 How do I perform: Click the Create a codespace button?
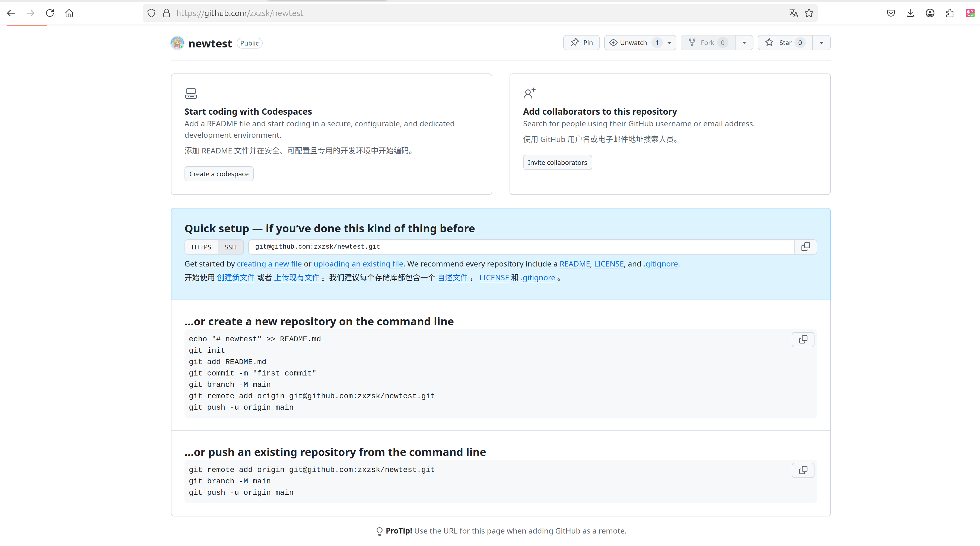point(219,174)
